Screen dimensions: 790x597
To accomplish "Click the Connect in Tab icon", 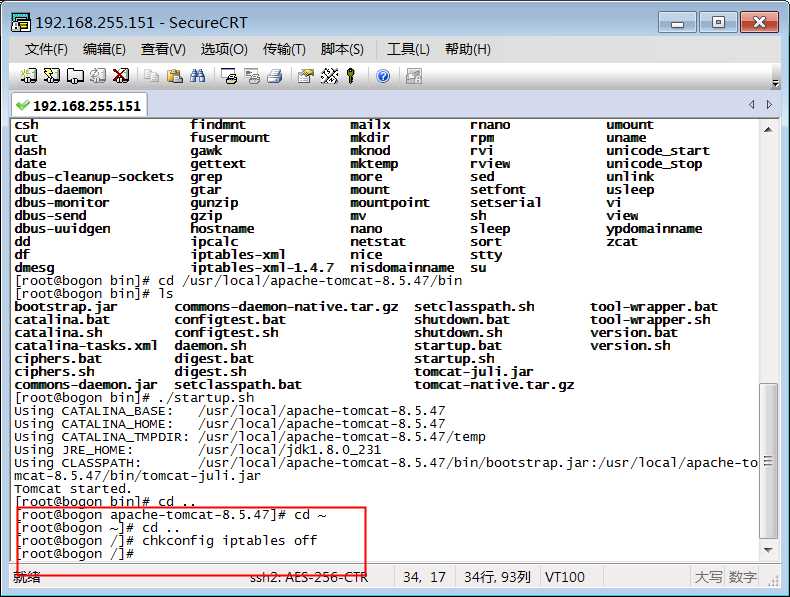I will (75, 76).
